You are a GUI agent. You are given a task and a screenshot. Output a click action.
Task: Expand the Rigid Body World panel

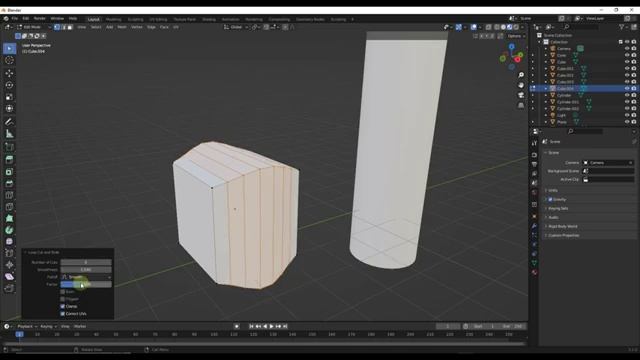pyautogui.click(x=562, y=227)
